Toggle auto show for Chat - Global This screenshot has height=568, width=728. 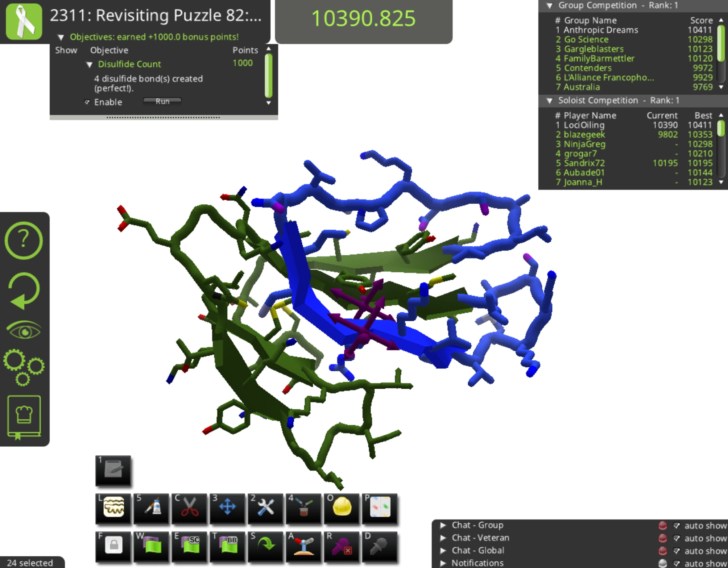677,551
